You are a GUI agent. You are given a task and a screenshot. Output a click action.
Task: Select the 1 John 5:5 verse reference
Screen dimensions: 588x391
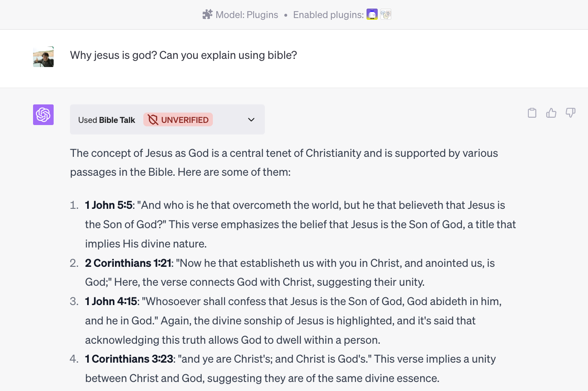click(x=107, y=205)
